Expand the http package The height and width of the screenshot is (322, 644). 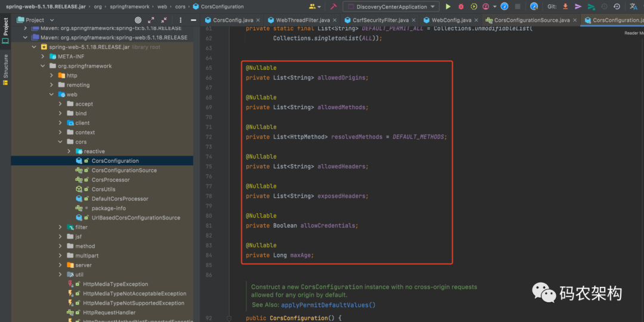[51, 76]
